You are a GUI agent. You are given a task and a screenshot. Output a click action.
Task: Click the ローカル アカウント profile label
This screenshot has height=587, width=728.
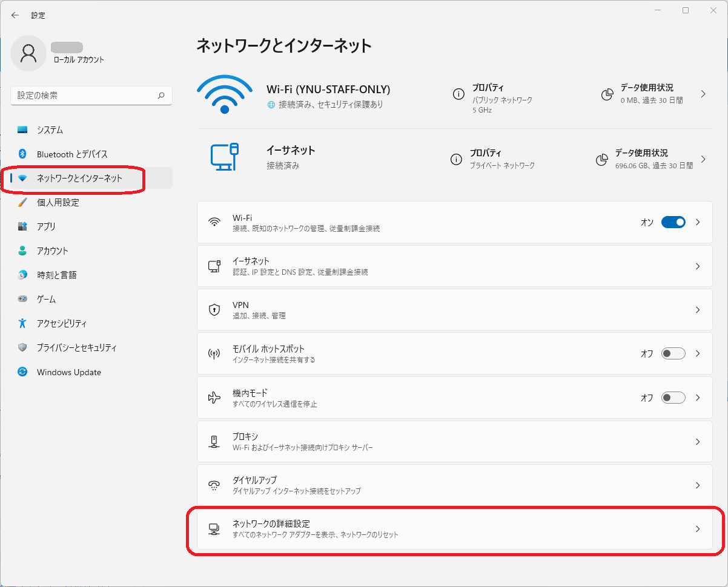pyautogui.click(x=79, y=60)
